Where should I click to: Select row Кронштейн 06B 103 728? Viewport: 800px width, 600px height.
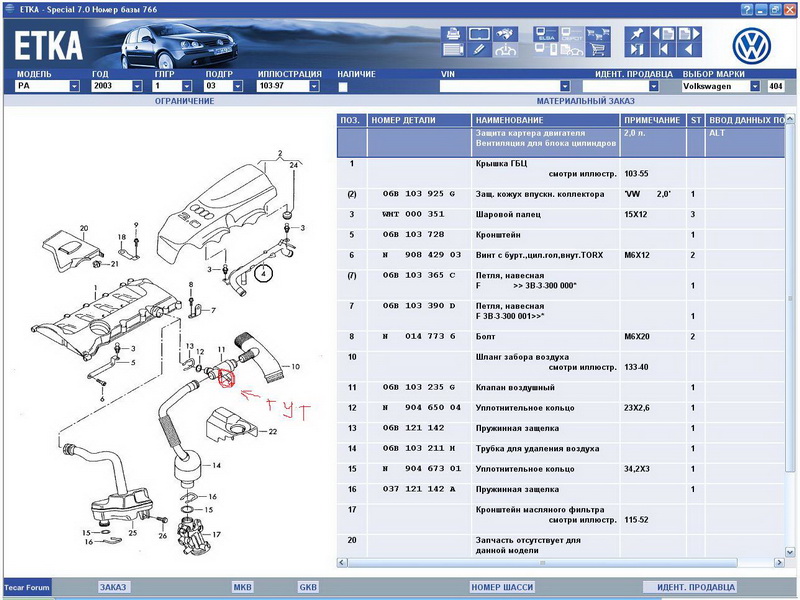click(x=561, y=235)
